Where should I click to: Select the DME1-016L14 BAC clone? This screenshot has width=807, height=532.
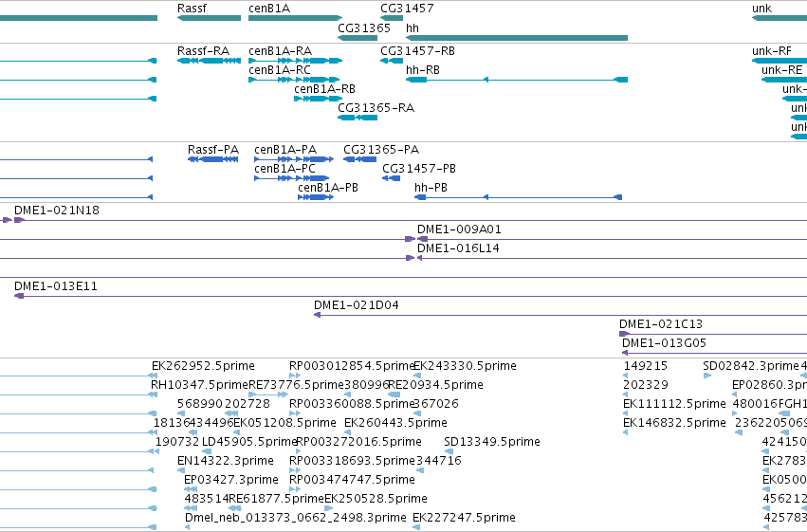click(x=612, y=258)
